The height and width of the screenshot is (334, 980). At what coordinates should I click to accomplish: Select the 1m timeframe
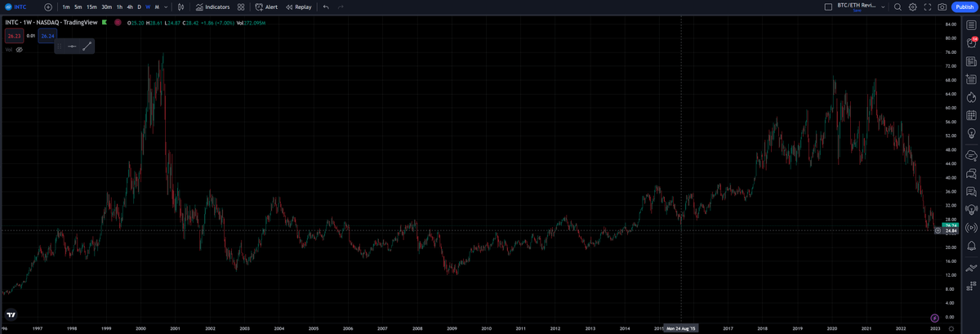click(66, 7)
